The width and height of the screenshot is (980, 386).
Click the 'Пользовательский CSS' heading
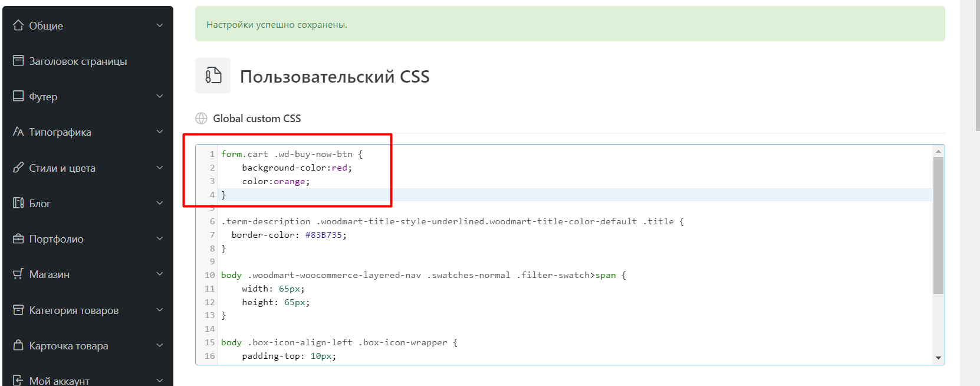tap(334, 77)
